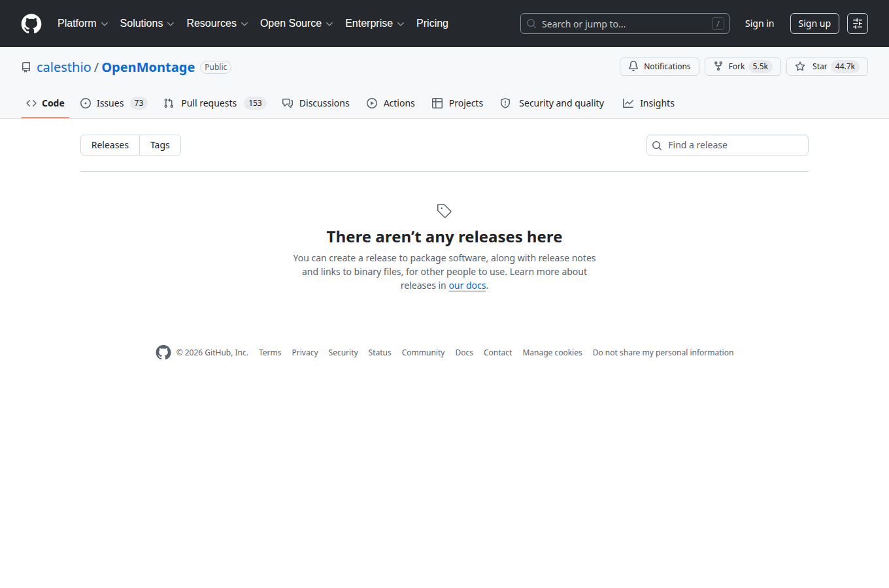The image size is (889, 588).
Task: Open the Status footer link
Action: [x=380, y=353]
